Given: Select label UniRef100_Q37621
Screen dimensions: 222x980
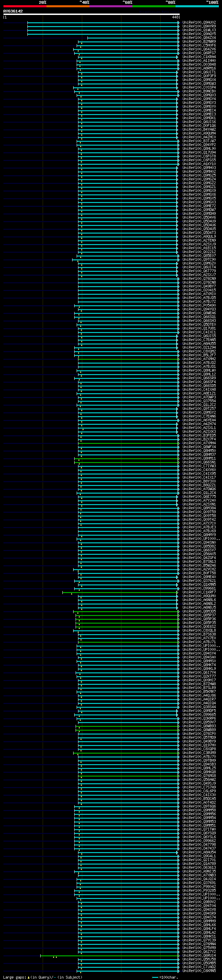Looking at the screenshot, I should pos(199,581).
